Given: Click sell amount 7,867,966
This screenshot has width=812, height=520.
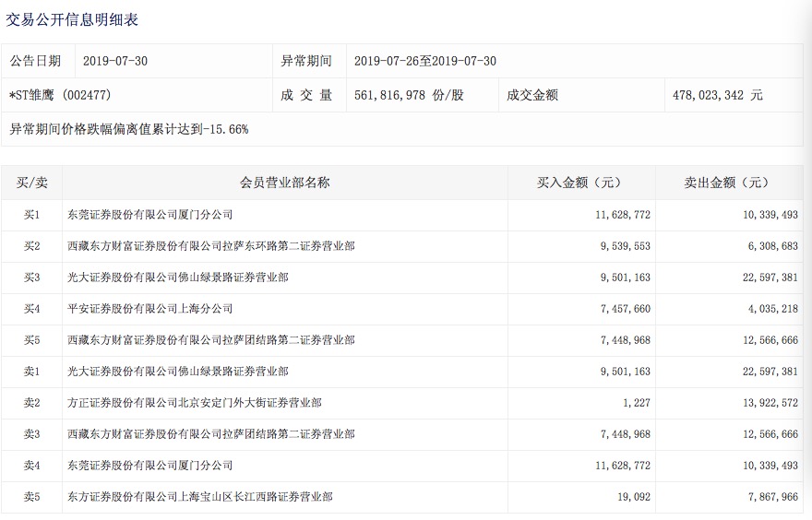Looking at the screenshot, I should tap(772, 497).
